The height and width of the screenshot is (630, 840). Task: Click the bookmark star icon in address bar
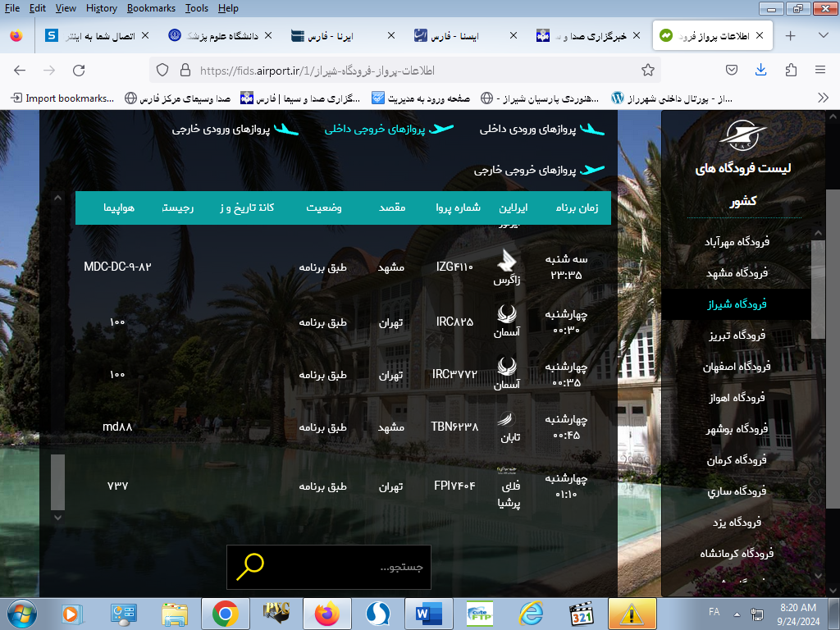coord(647,70)
